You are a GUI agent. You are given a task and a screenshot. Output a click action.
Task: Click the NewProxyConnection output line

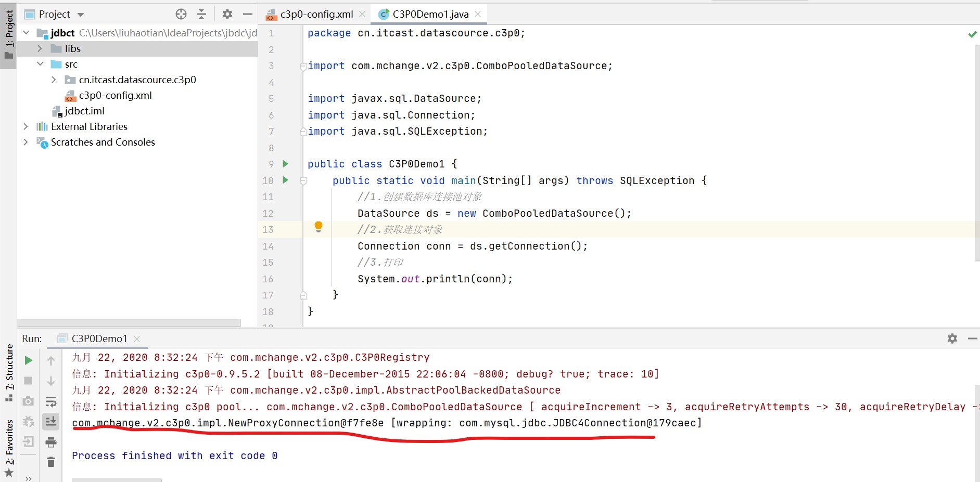click(x=387, y=423)
